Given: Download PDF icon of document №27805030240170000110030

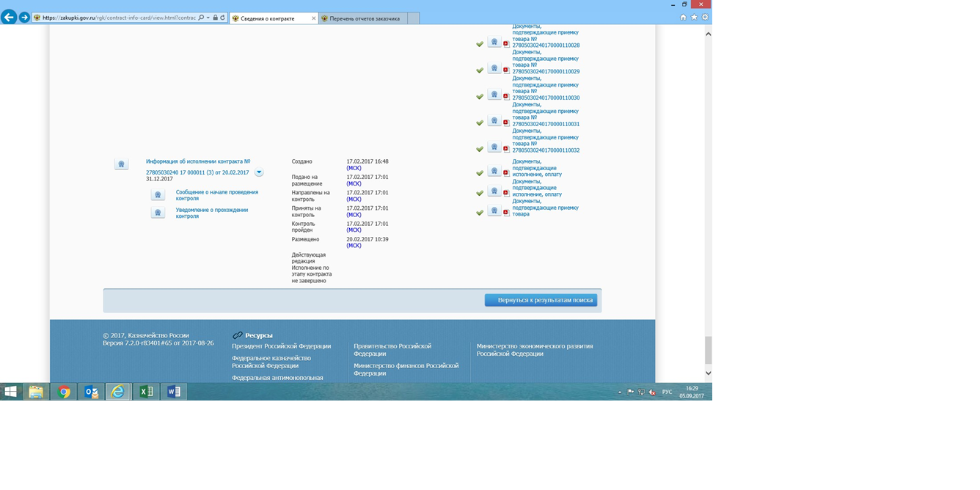Looking at the screenshot, I should coord(506,97).
